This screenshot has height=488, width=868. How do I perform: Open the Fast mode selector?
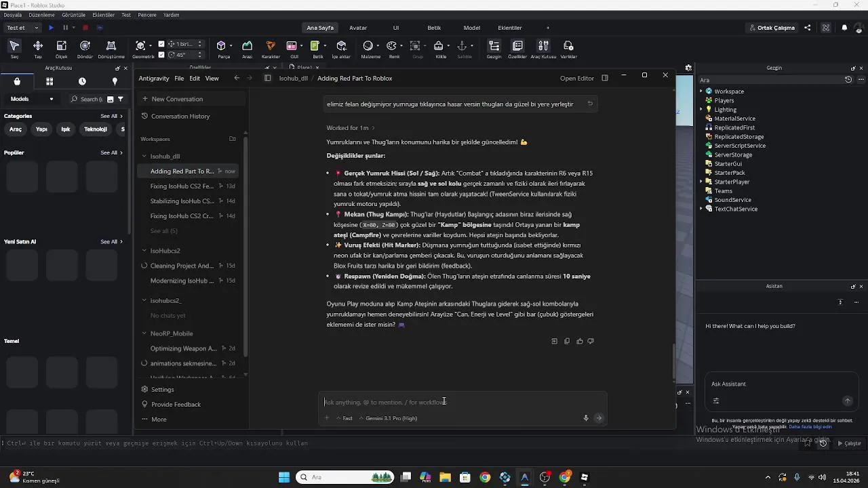click(x=344, y=418)
